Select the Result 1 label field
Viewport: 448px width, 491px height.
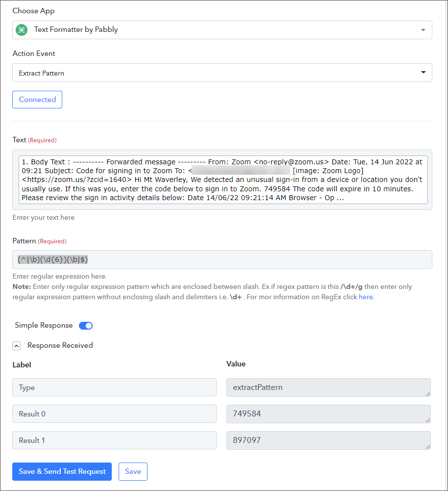pos(115,440)
